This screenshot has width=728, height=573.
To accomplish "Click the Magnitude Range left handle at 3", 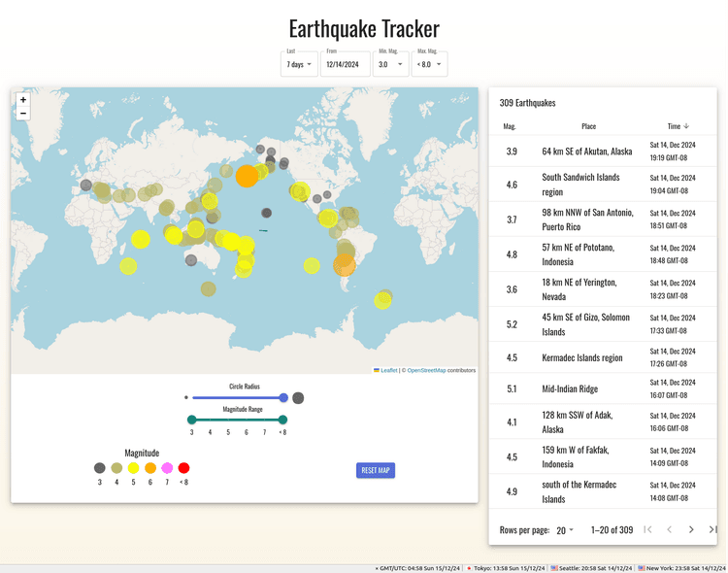I will [x=192, y=421].
